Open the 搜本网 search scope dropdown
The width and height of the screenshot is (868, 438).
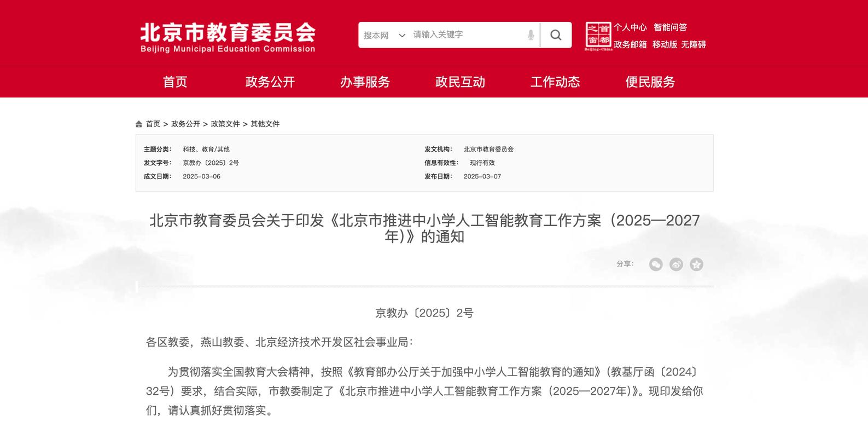coord(385,35)
